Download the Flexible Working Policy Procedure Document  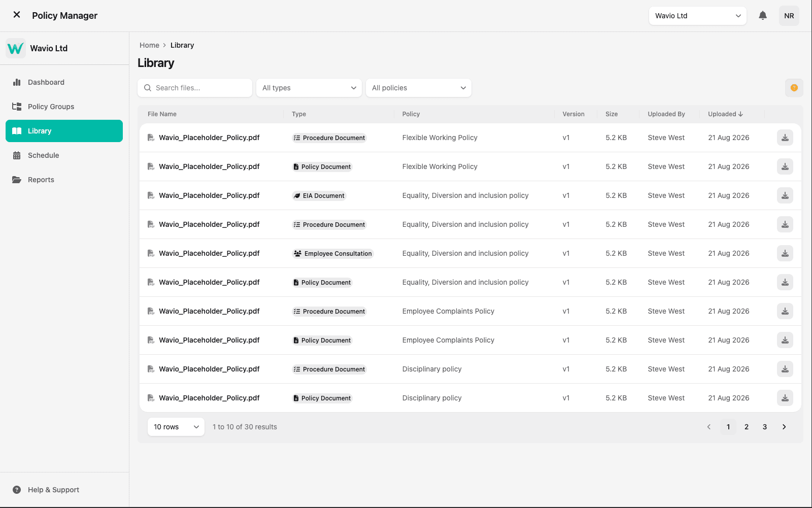(785, 138)
